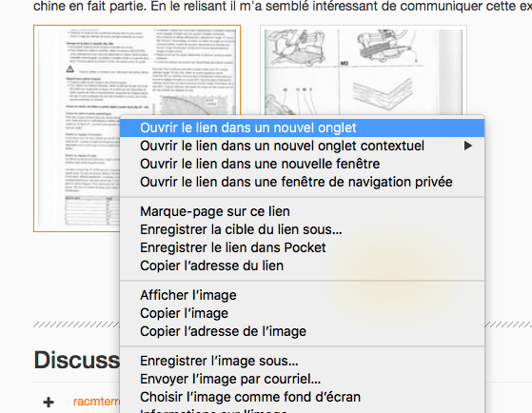Click the plus icon beside racmterr
Viewport: 532px width, 413px height.
49,403
